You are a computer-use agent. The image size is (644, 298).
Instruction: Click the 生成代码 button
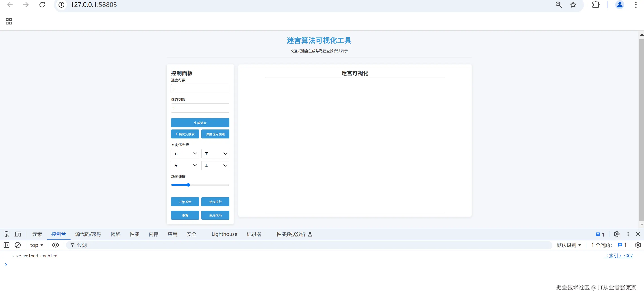click(x=215, y=215)
